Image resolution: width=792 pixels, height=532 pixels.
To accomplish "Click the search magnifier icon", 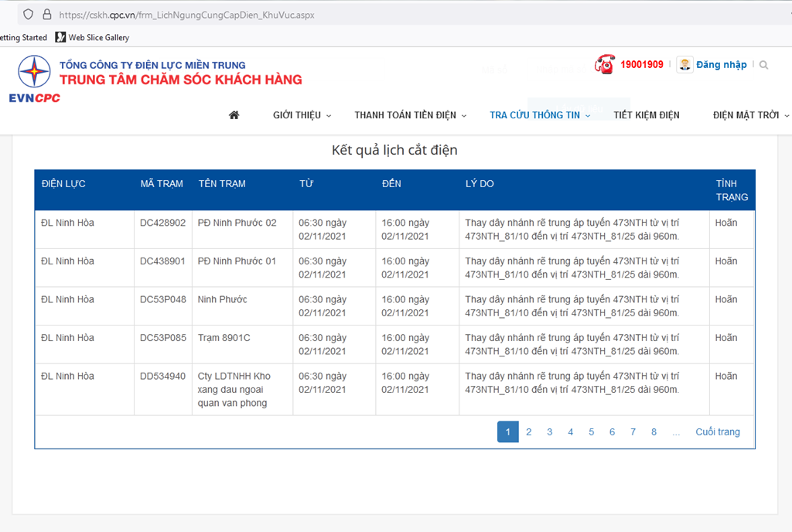I will pyautogui.click(x=764, y=65).
